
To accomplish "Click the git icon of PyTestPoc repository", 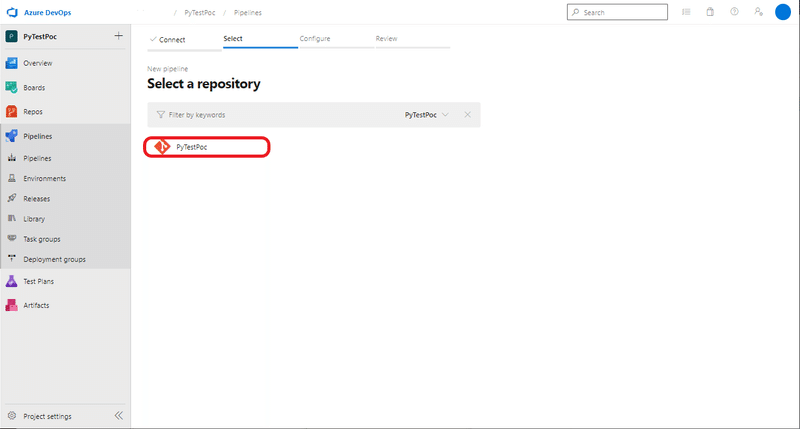I will (x=162, y=147).
